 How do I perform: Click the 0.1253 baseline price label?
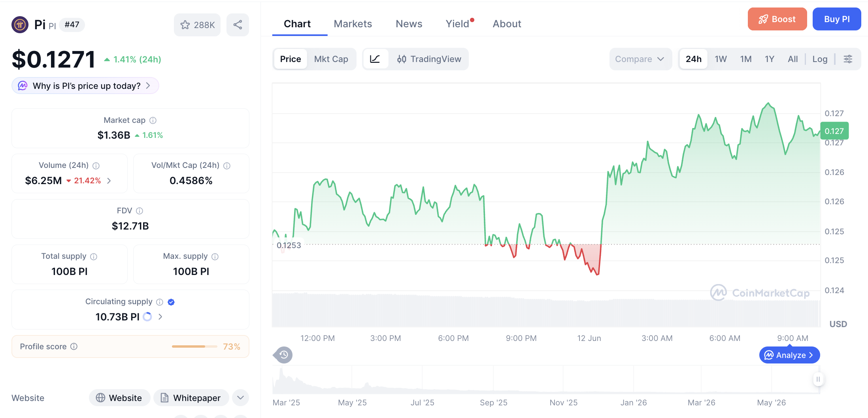tap(289, 245)
